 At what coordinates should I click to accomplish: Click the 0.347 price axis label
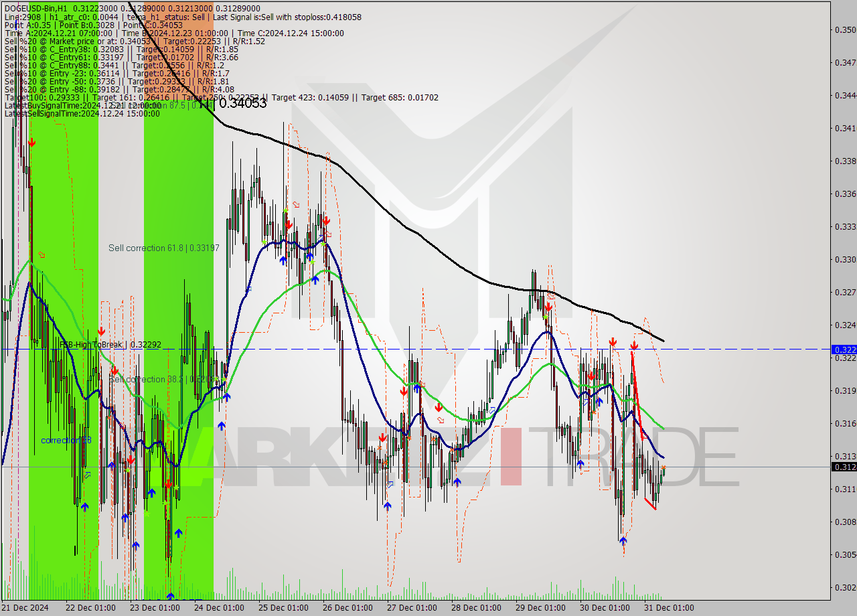point(845,62)
